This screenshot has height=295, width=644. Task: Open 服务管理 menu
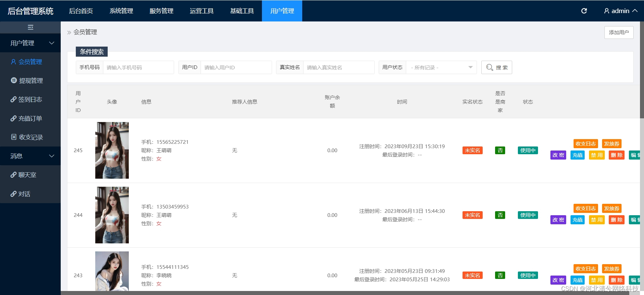click(x=161, y=11)
